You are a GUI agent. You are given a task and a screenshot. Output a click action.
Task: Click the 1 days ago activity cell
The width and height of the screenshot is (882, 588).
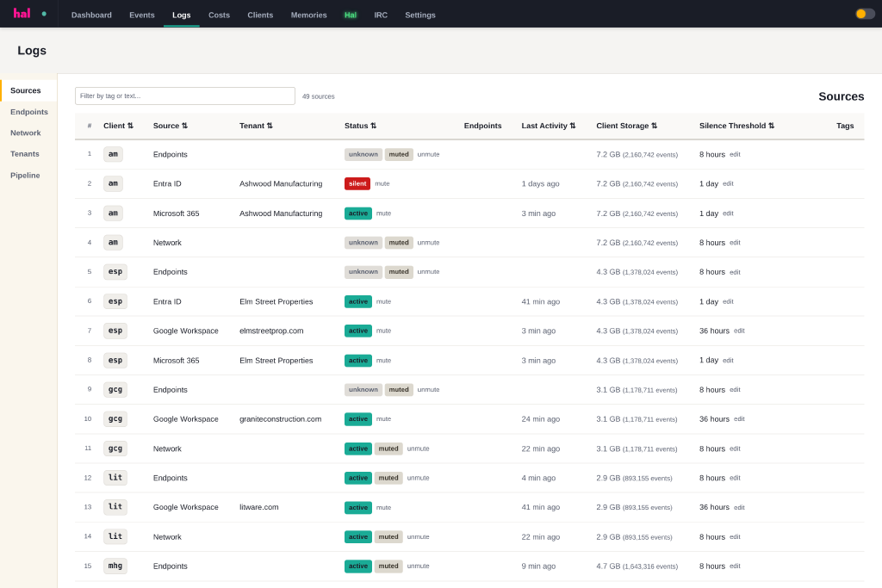(540, 184)
